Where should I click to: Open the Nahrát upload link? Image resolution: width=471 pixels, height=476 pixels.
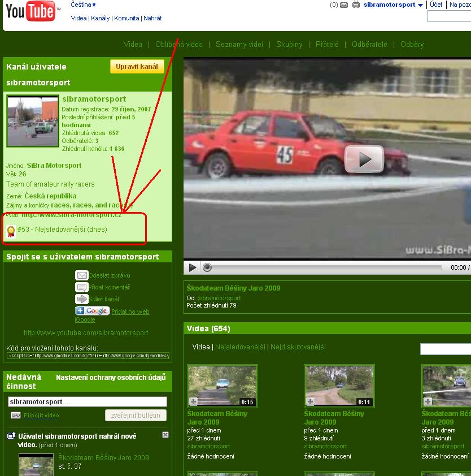[x=152, y=18]
